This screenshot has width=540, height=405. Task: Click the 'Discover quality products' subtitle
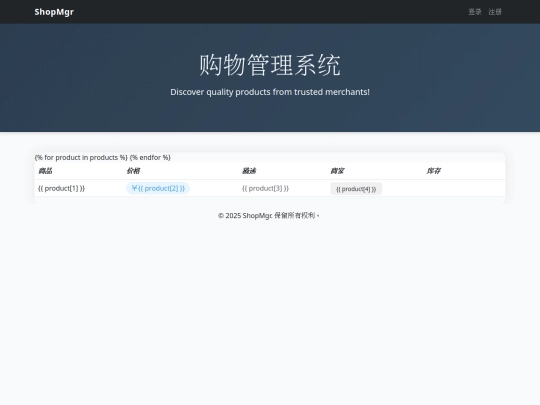270,92
